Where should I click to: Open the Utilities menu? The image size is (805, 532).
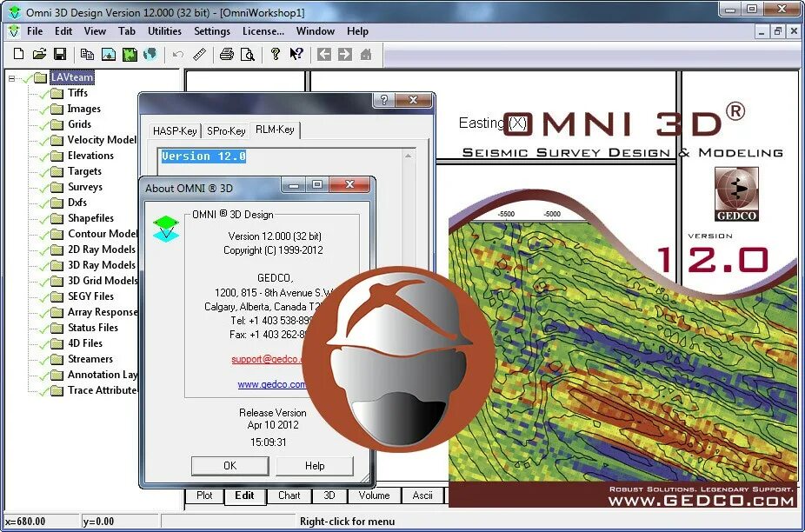click(165, 31)
